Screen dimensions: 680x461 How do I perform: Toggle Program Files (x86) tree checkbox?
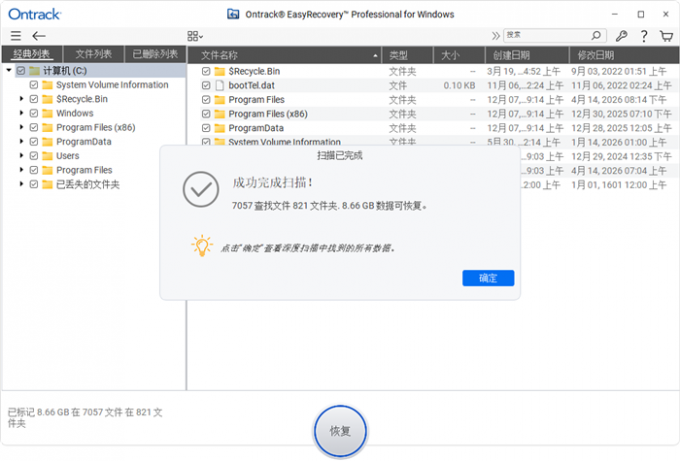click(34, 128)
